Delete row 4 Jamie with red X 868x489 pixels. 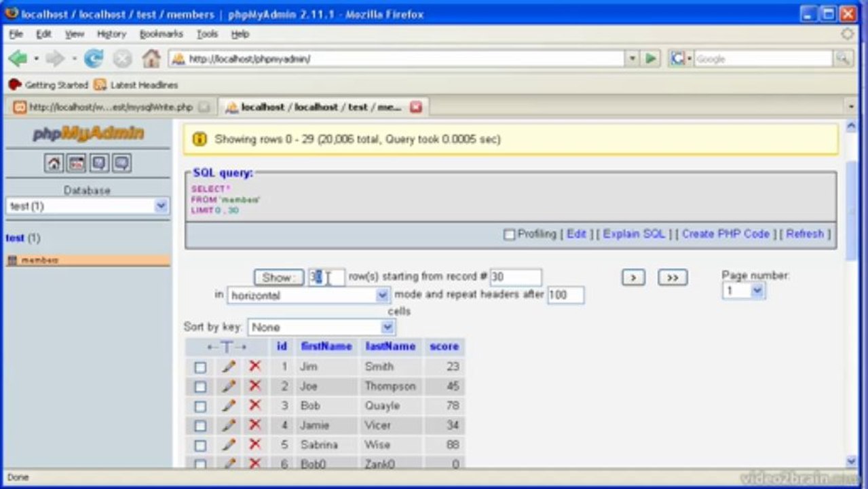pyautogui.click(x=255, y=425)
